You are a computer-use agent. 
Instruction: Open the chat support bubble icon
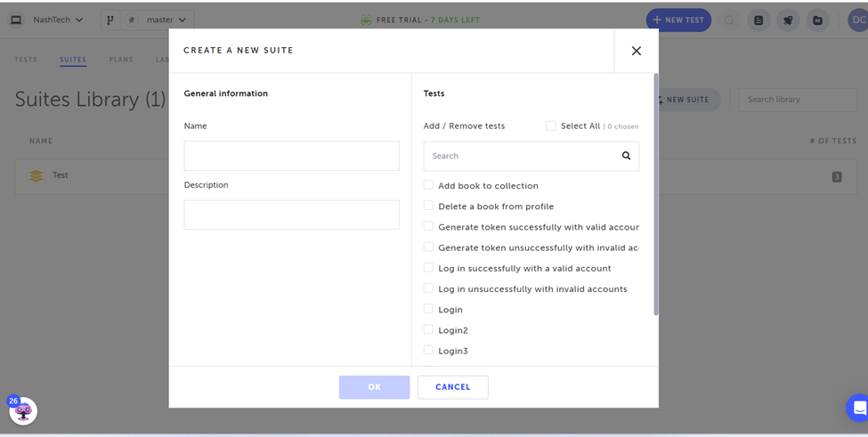click(x=858, y=409)
